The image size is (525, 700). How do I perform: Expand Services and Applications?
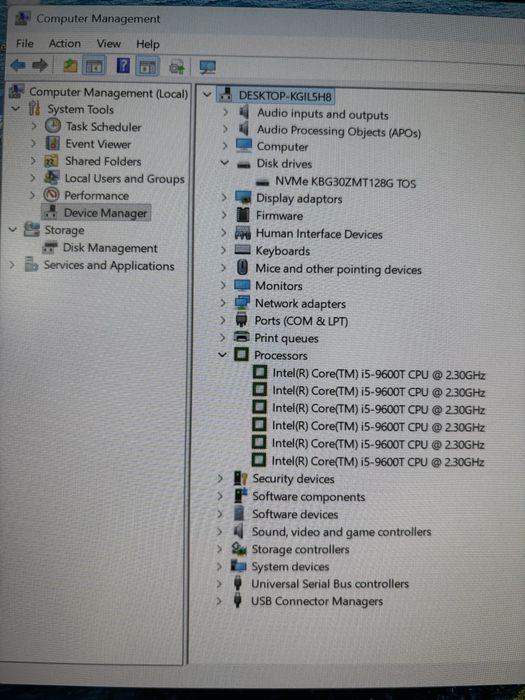(12, 265)
